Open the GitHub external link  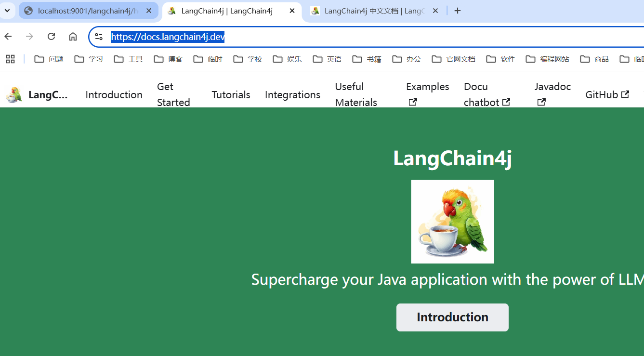pyautogui.click(x=607, y=94)
